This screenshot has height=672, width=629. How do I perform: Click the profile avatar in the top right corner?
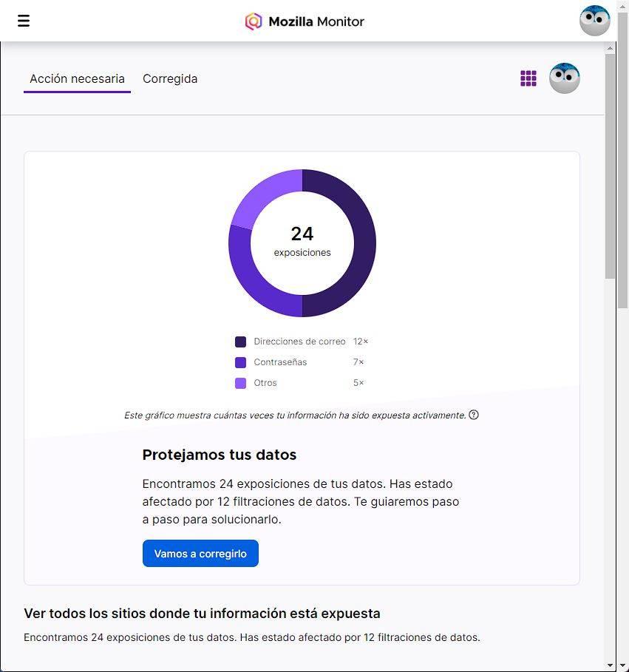(594, 20)
